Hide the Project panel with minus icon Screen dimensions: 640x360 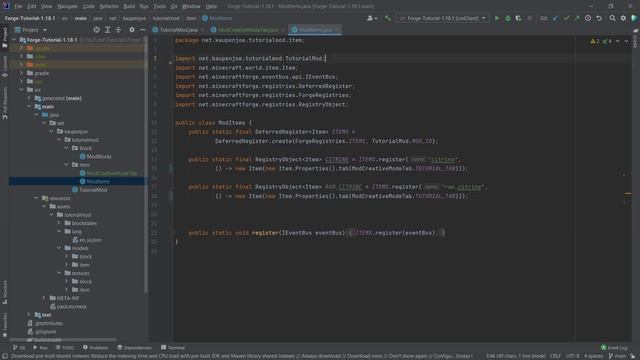142,30
